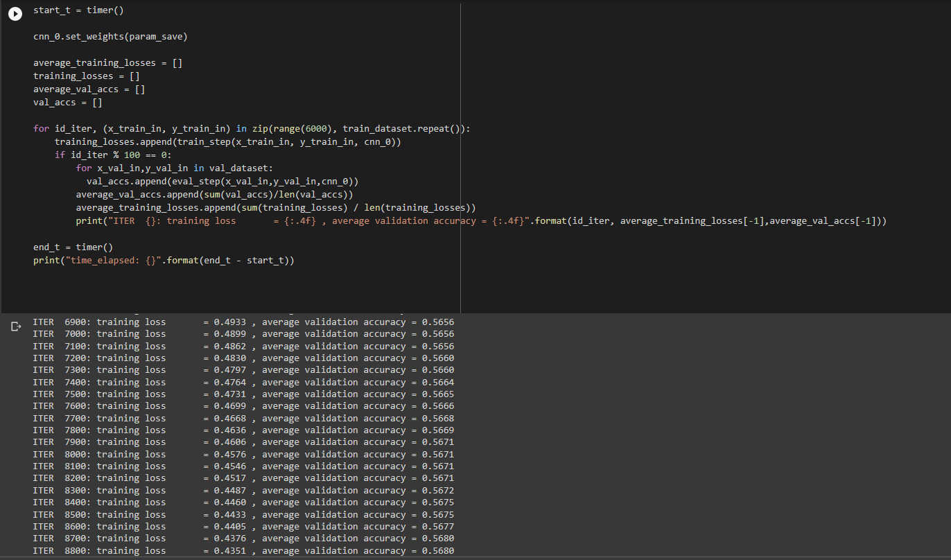Screen dimensions: 951x560
Task: Click the ITER 8800 output line
Action: point(243,550)
